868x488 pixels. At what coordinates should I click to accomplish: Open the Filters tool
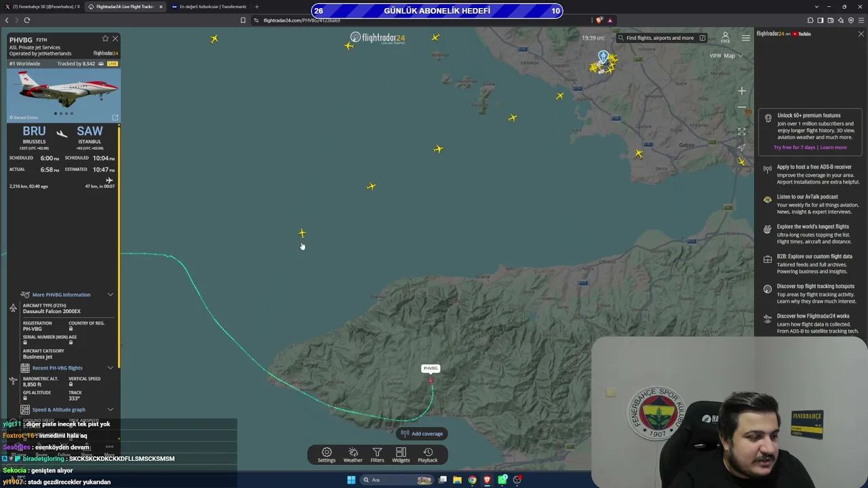click(x=377, y=455)
